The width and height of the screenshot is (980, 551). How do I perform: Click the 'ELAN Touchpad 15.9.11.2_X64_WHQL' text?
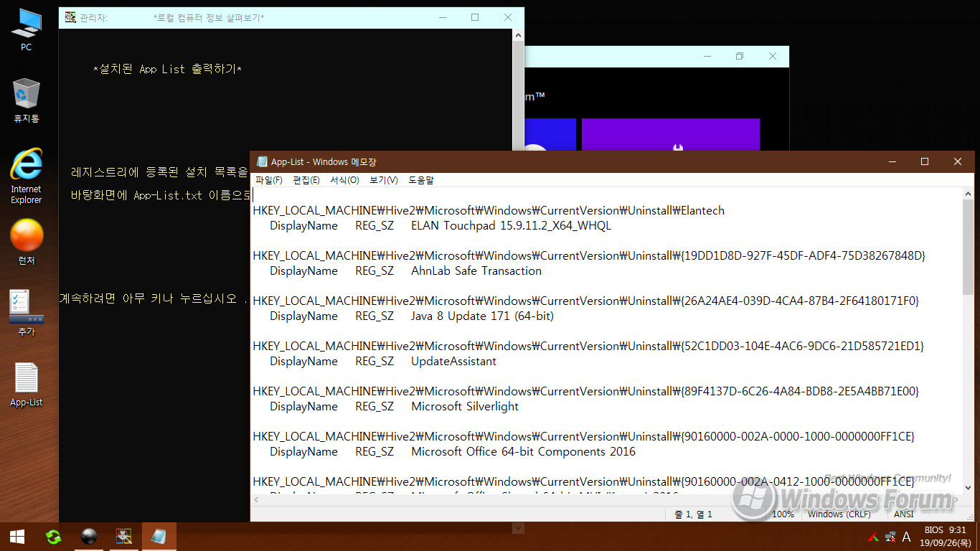[511, 225]
